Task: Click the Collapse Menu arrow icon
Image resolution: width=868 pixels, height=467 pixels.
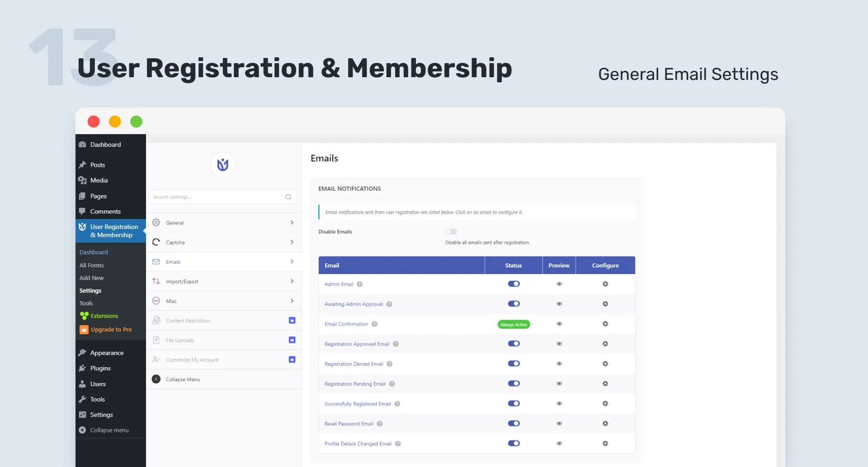Action: pyautogui.click(x=156, y=379)
